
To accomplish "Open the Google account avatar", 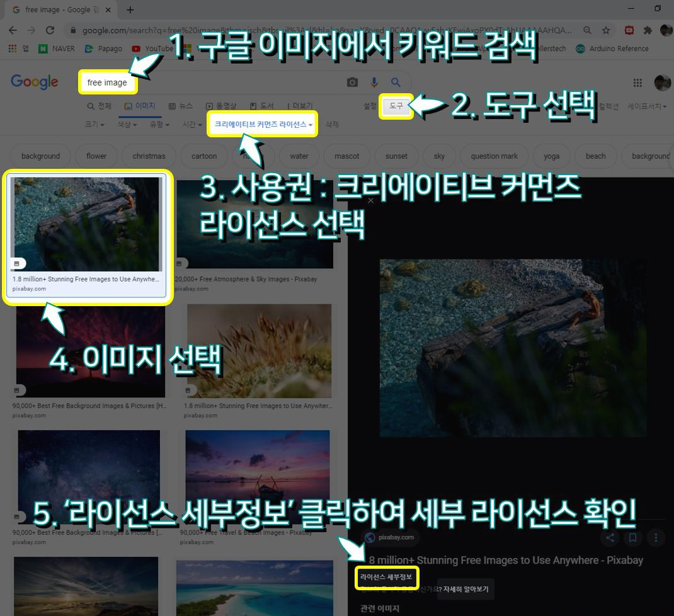I will click(x=663, y=83).
